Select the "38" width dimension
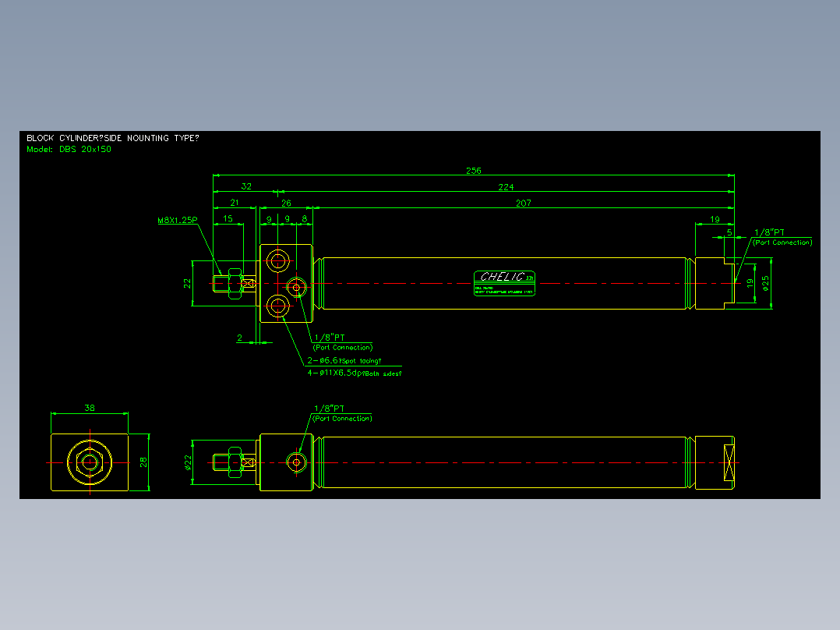Viewport: 840px width, 630px height. point(90,408)
